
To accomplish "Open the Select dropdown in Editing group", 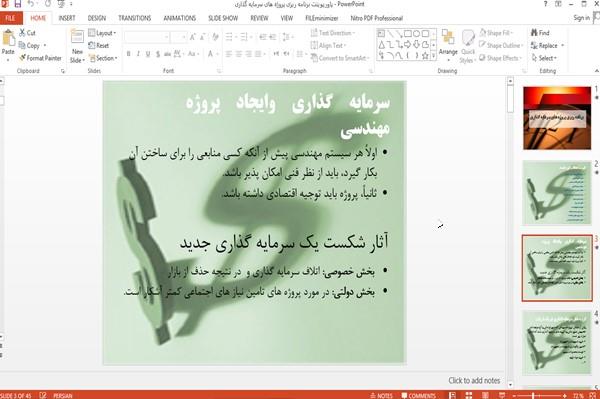I will coord(544,58).
